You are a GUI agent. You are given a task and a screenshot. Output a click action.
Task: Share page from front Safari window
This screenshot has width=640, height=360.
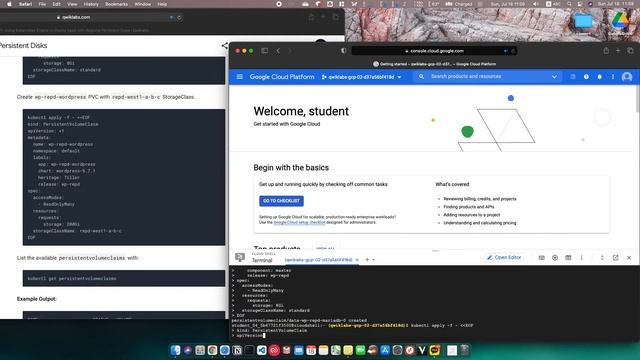point(606,50)
